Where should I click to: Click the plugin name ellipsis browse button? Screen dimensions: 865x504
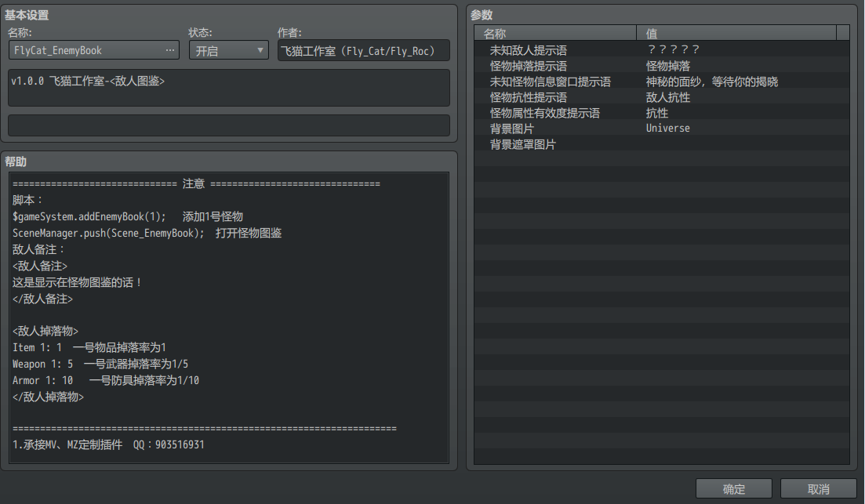pos(170,50)
